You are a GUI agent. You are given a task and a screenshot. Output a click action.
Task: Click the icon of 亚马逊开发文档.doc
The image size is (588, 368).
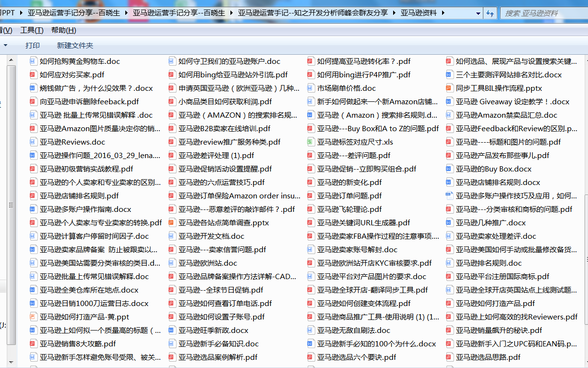172,236
